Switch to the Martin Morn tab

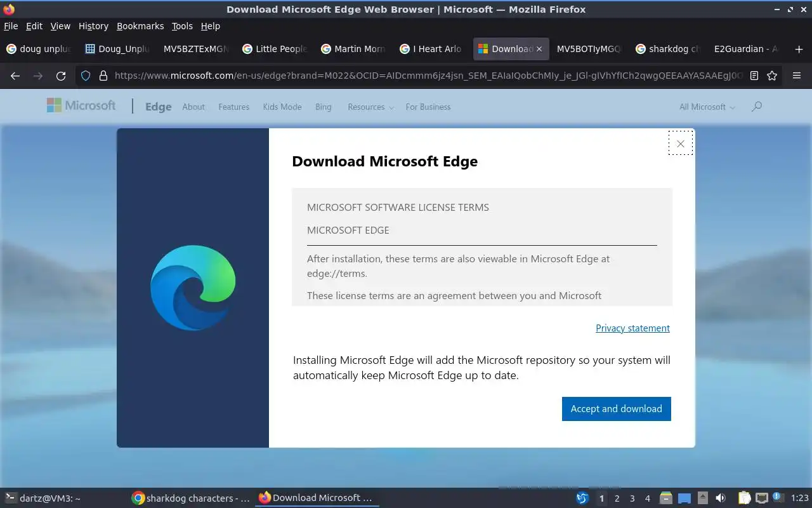(x=354, y=49)
